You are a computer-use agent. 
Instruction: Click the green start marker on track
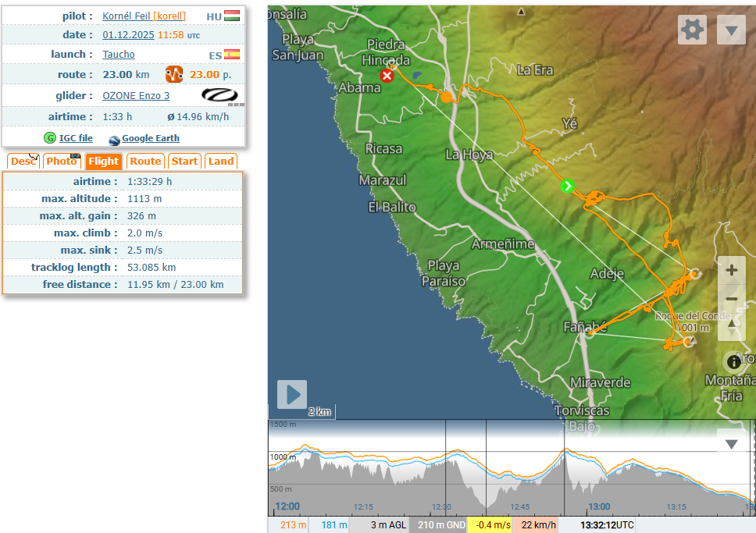(x=568, y=186)
